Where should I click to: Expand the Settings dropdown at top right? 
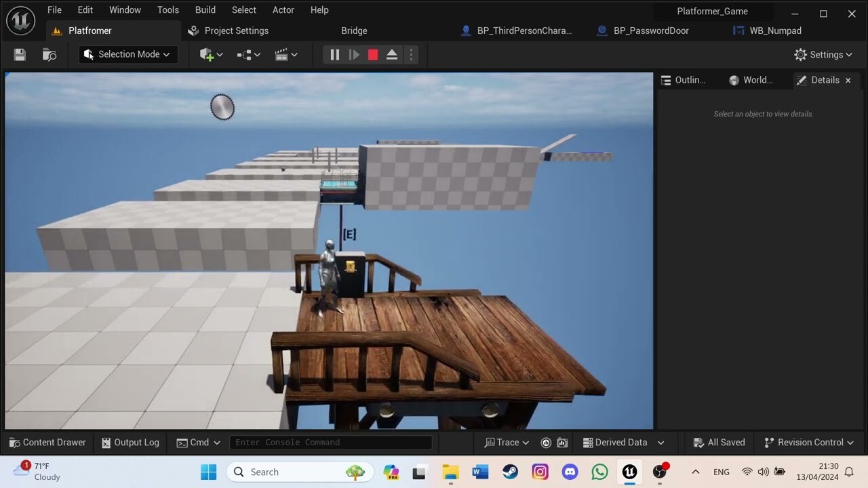pyautogui.click(x=823, y=54)
